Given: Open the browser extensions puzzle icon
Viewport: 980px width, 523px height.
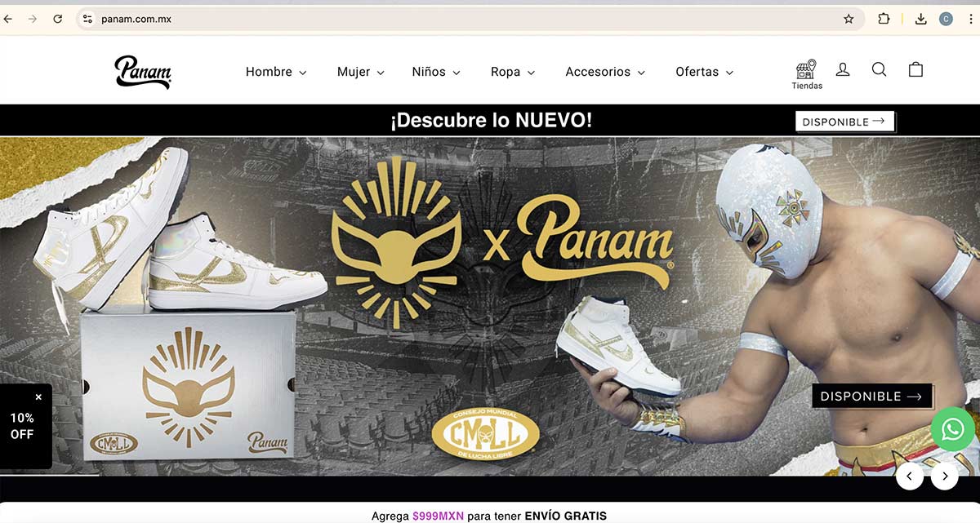Looking at the screenshot, I should pos(884,19).
